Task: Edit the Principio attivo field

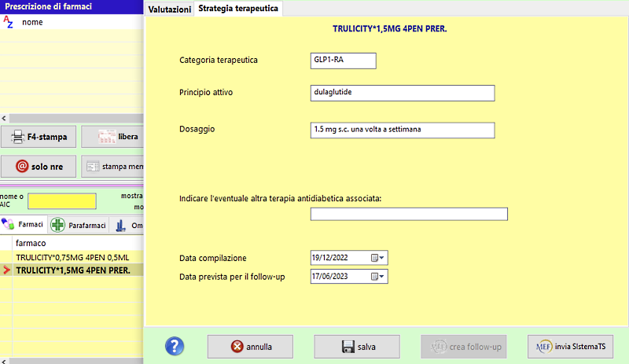Action: click(402, 93)
